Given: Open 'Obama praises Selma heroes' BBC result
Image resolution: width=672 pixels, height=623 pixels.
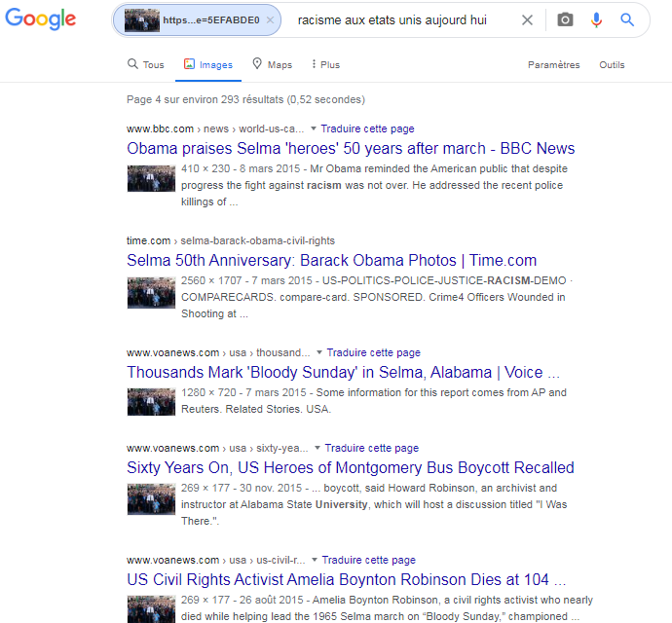Looking at the screenshot, I should click(x=351, y=148).
